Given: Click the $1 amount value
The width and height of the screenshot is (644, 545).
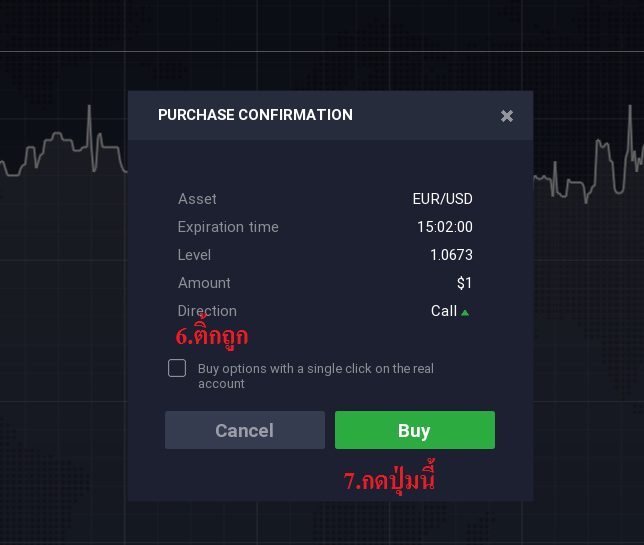Looking at the screenshot, I should 464,283.
